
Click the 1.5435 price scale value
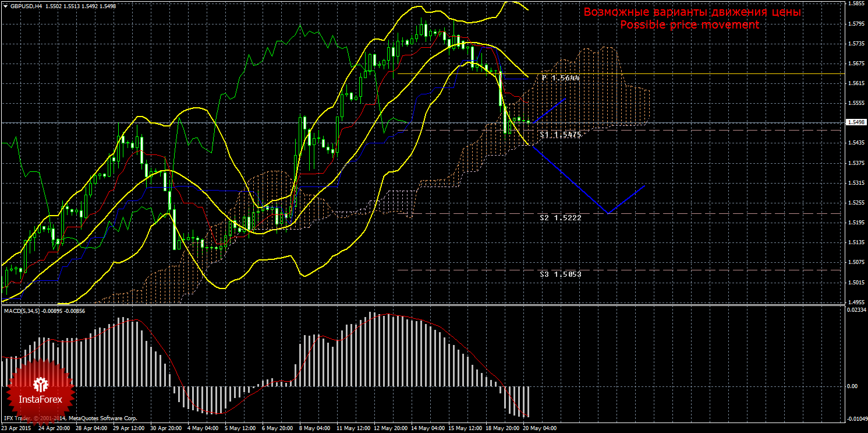point(855,143)
